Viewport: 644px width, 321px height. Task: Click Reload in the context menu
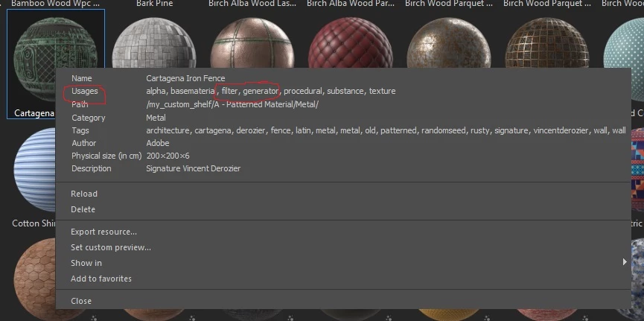coord(84,194)
